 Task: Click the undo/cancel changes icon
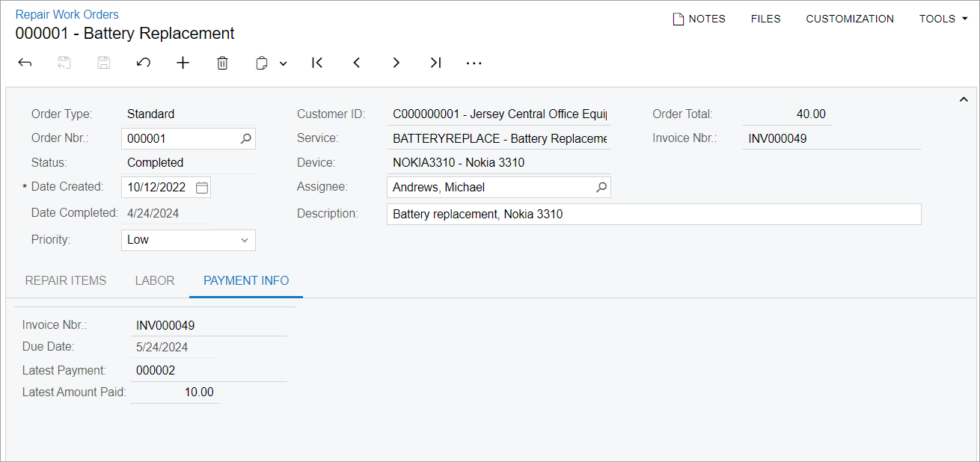(x=144, y=64)
